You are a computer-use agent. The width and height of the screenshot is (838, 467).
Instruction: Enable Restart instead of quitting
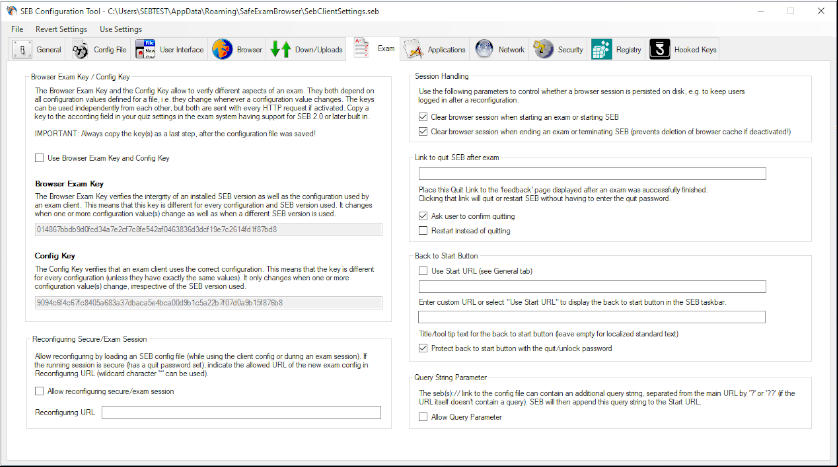[423, 230]
